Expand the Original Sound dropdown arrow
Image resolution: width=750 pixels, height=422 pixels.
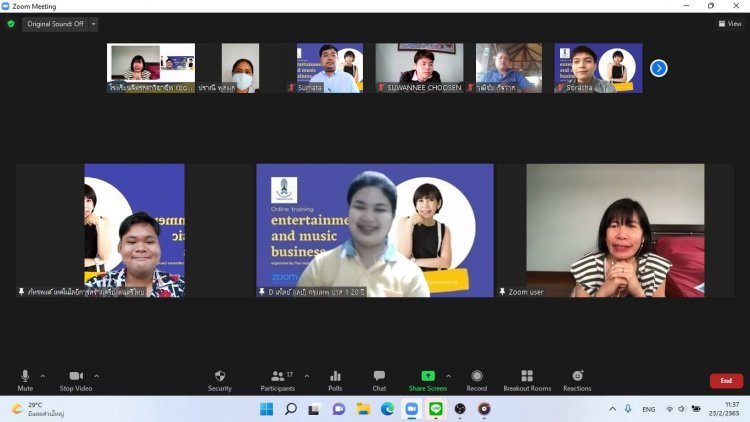point(93,24)
